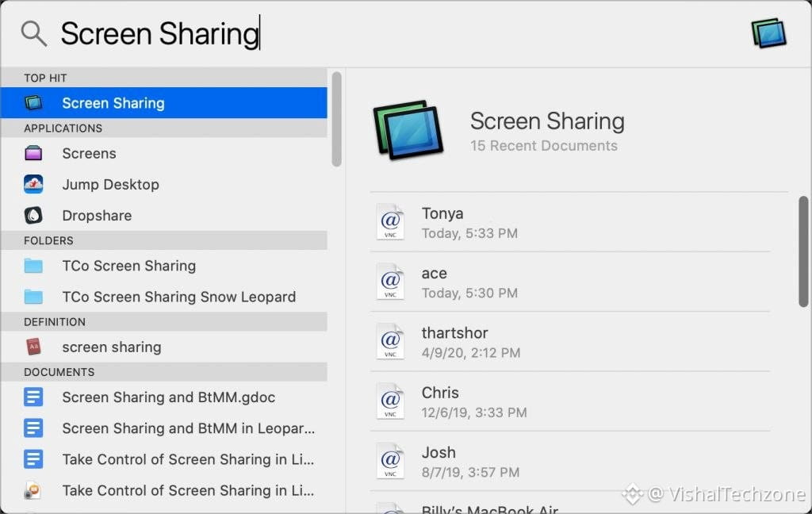This screenshot has height=514, width=812.
Task: Click the Jump Desktop app icon
Action: 33,185
